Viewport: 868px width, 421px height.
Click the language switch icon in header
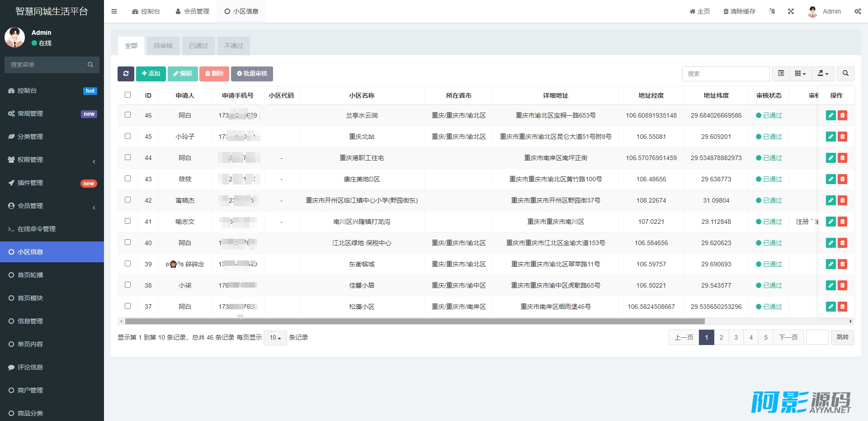click(x=772, y=11)
